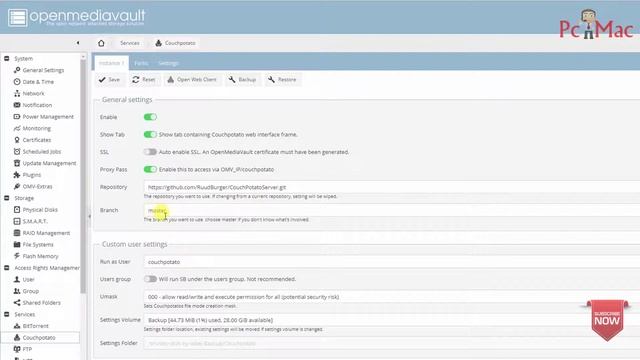Collapse the Access Rights Management section
The height and width of the screenshot is (360, 640).
7,268
